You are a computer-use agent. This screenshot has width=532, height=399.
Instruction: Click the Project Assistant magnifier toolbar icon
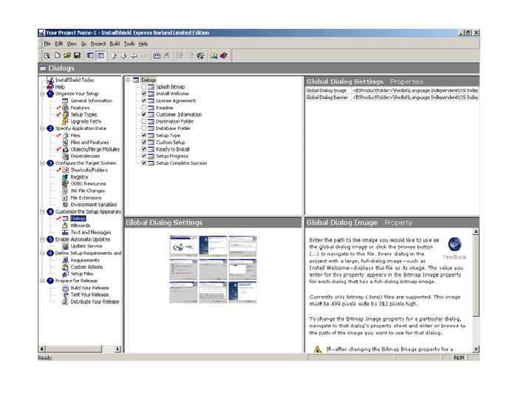pyautogui.click(x=47, y=55)
